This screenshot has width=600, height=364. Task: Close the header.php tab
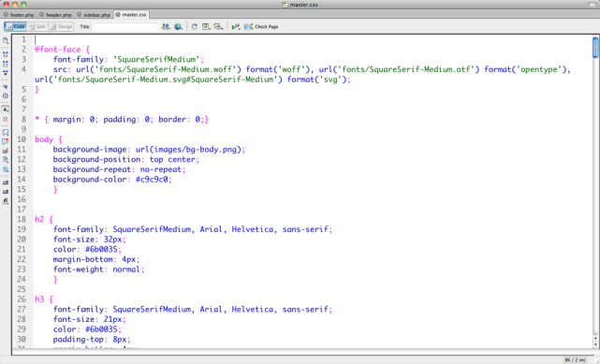42,15
